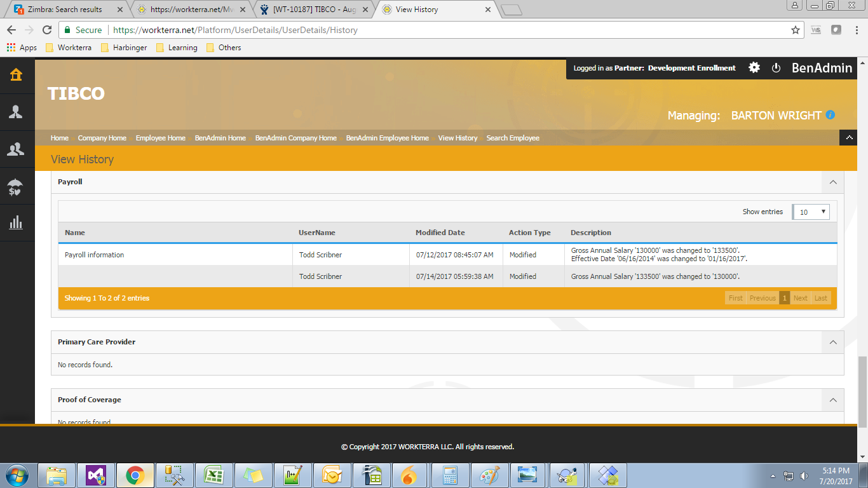The image size is (868, 488).
Task: Open a new browser tab
Action: 512,10
